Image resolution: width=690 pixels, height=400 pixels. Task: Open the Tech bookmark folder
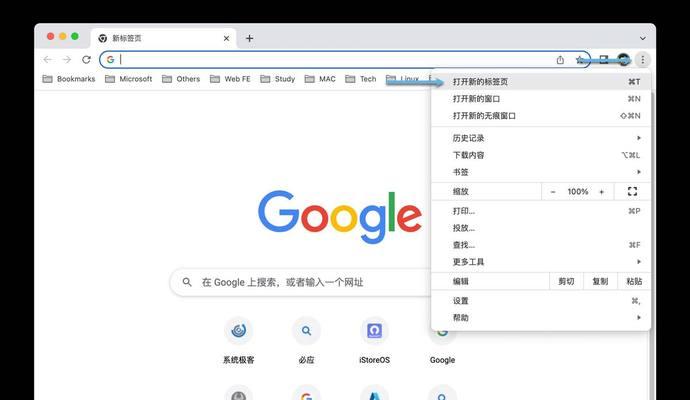tap(361, 79)
